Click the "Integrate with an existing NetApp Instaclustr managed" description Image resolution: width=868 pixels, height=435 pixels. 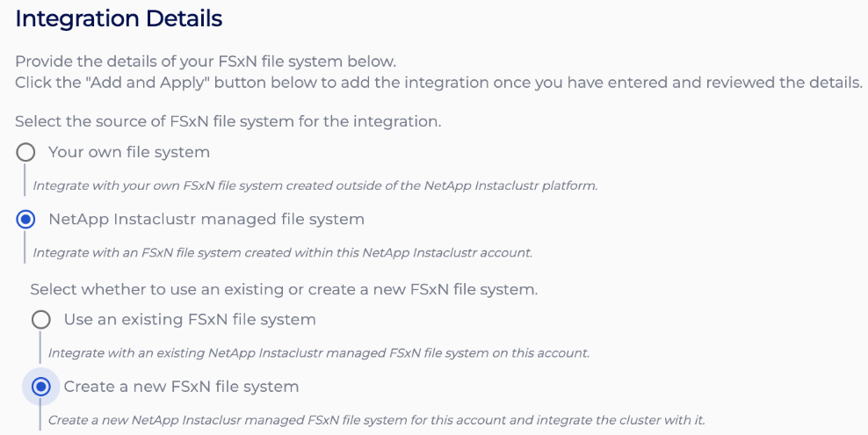(318, 353)
